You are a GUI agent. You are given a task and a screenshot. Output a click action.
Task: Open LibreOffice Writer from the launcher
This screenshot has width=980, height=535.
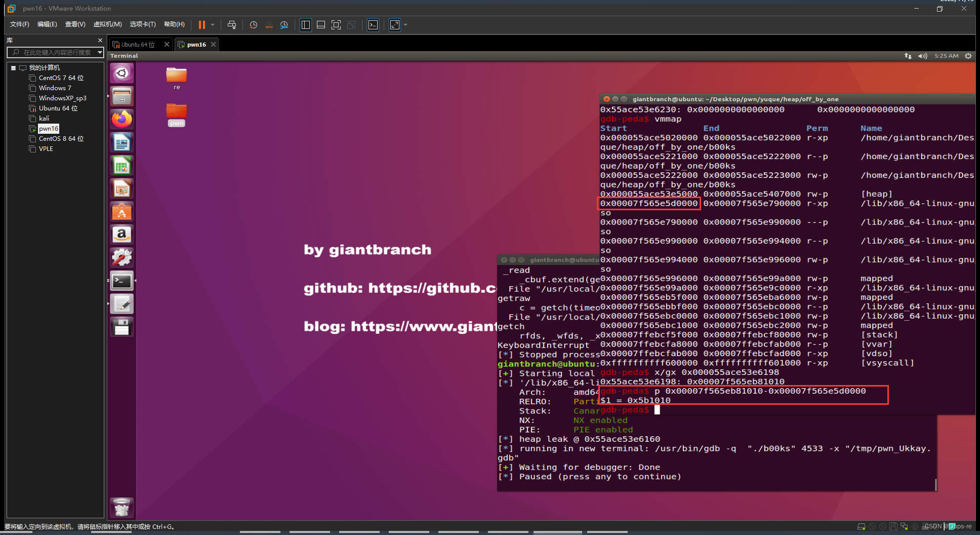point(122,143)
